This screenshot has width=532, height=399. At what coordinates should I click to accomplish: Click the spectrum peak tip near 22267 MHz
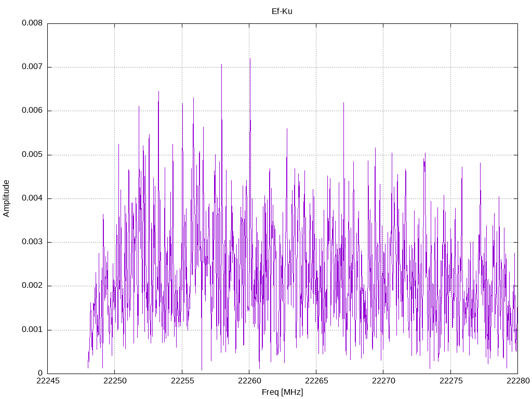tap(343, 102)
